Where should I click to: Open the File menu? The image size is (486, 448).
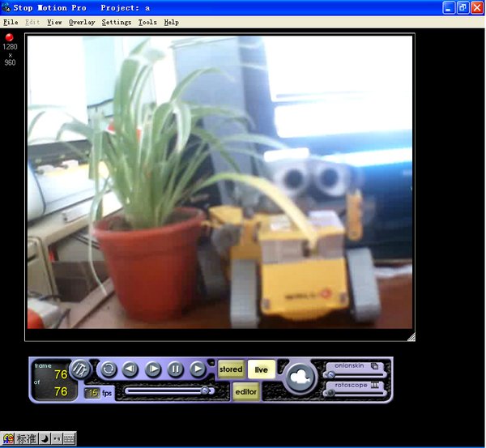point(11,23)
